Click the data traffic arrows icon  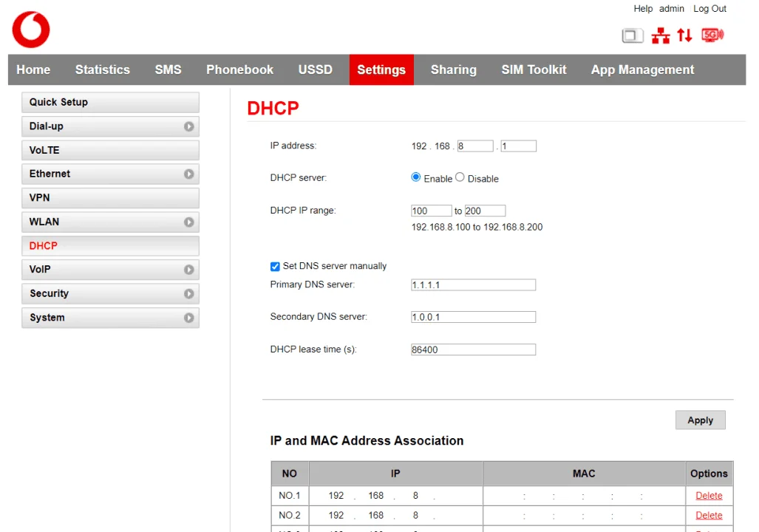point(684,35)
